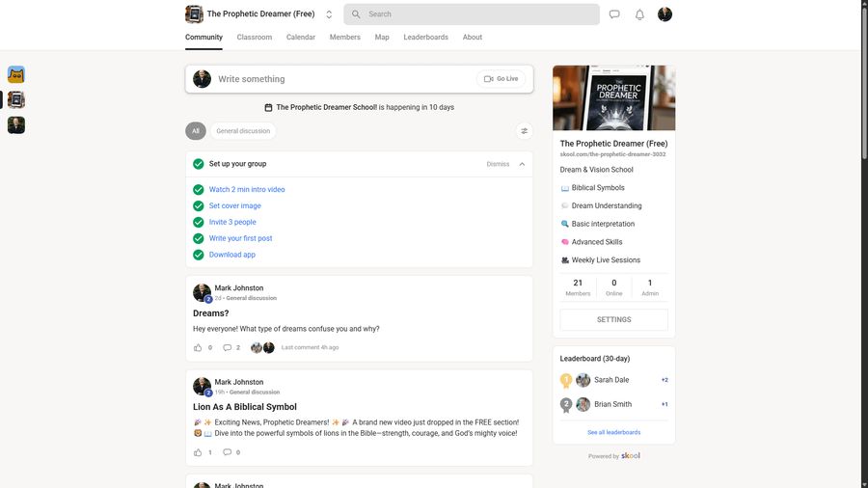Open Mark Johnston's avatar on Lion post
This screenshot has width=868, height=488.
point(202,387)
